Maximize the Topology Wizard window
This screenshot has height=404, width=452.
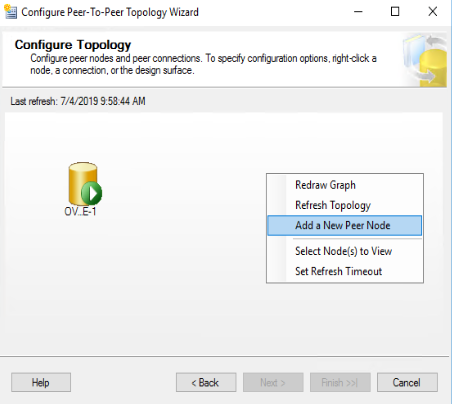(x=395, y=12)
